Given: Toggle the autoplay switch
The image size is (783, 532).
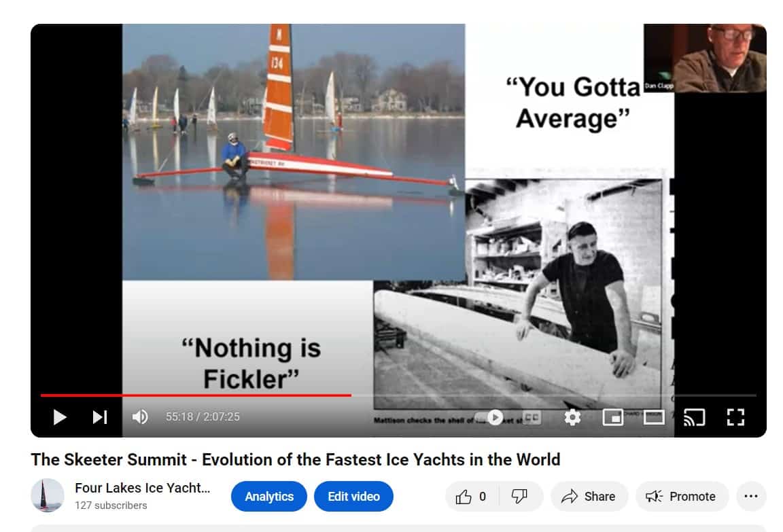Looking at the screenshot, I should click(x=490, y=417).
